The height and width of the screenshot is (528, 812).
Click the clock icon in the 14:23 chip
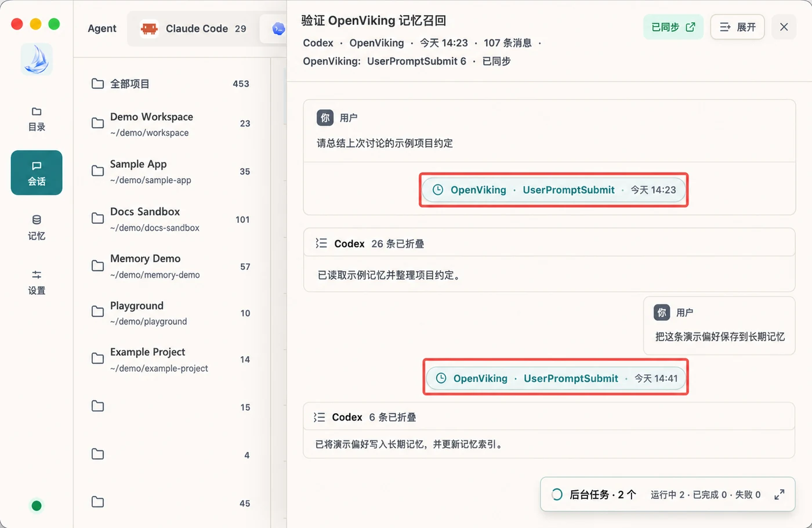(x=438, y=190)
